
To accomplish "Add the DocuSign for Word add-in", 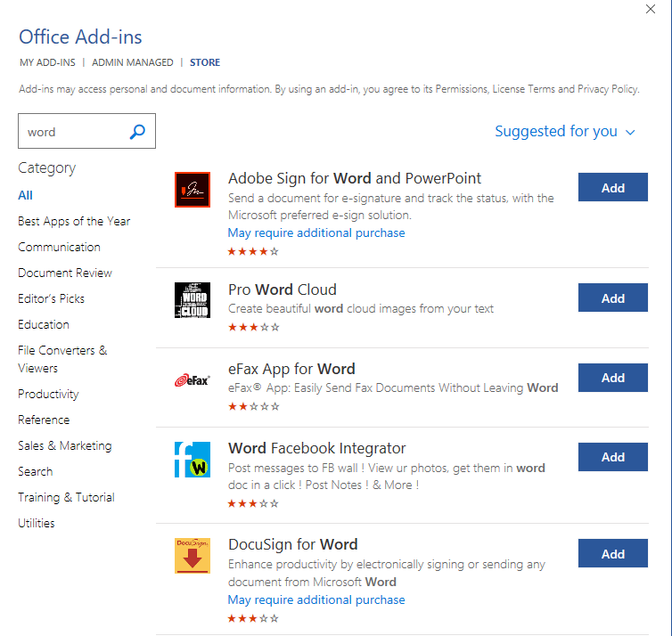I will 612,554.
